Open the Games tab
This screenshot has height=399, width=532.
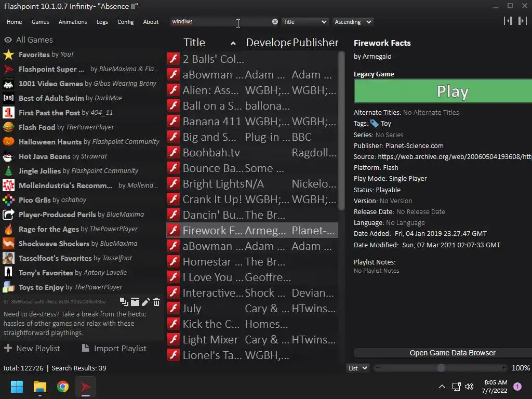pos(40,22)
